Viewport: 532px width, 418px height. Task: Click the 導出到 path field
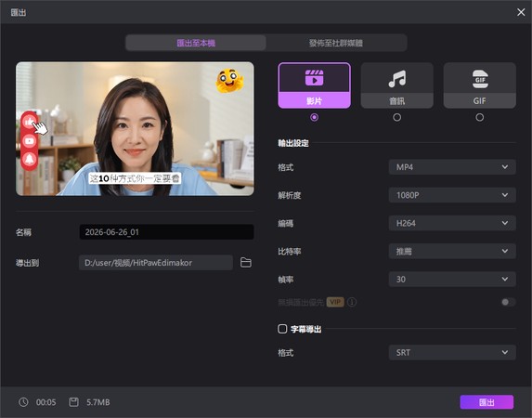click(x=156, y=263)
